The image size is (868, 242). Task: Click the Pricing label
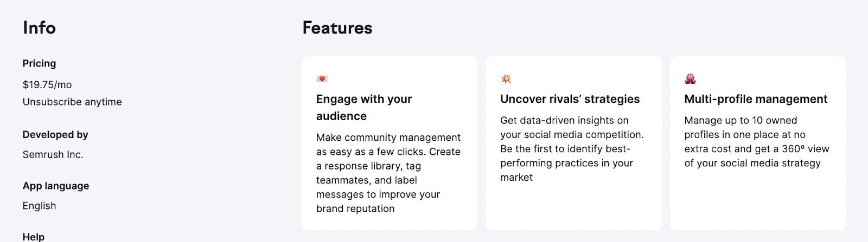[39, 63]
